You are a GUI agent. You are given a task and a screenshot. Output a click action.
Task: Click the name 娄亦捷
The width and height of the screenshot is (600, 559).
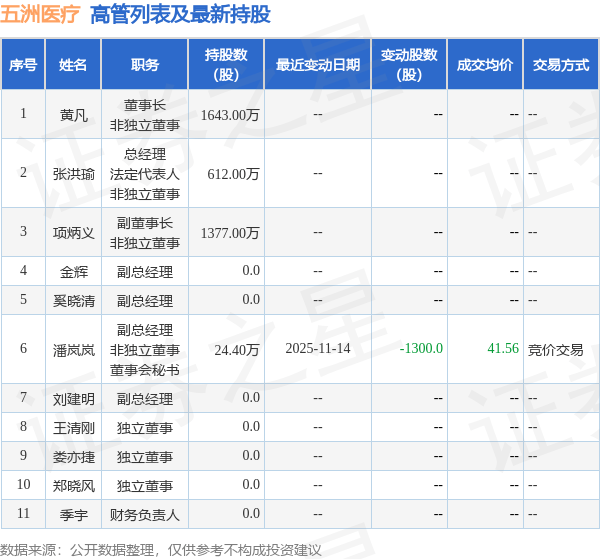point(73,457)
